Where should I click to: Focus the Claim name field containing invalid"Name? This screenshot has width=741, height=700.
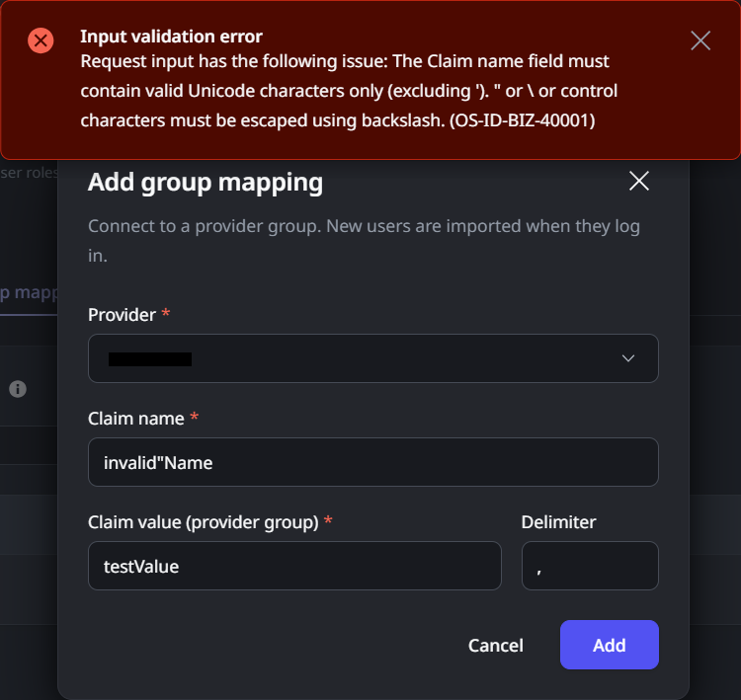(372, 462)
